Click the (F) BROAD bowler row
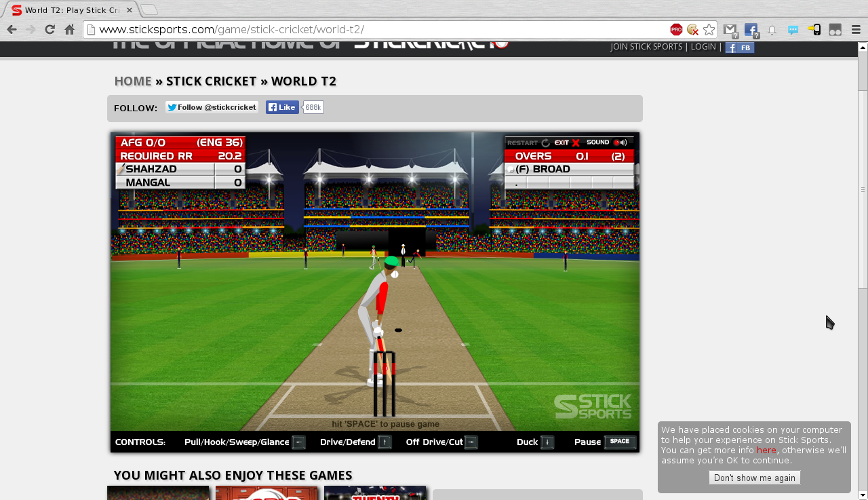 (570, 169)
